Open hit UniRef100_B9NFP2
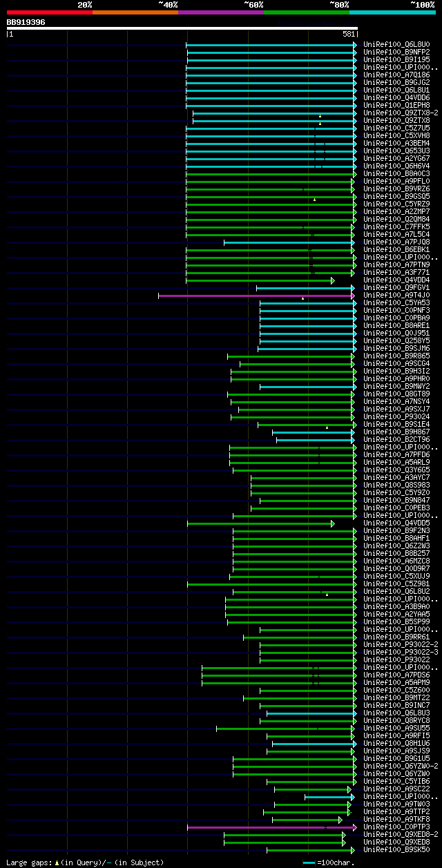 point(396,52)
